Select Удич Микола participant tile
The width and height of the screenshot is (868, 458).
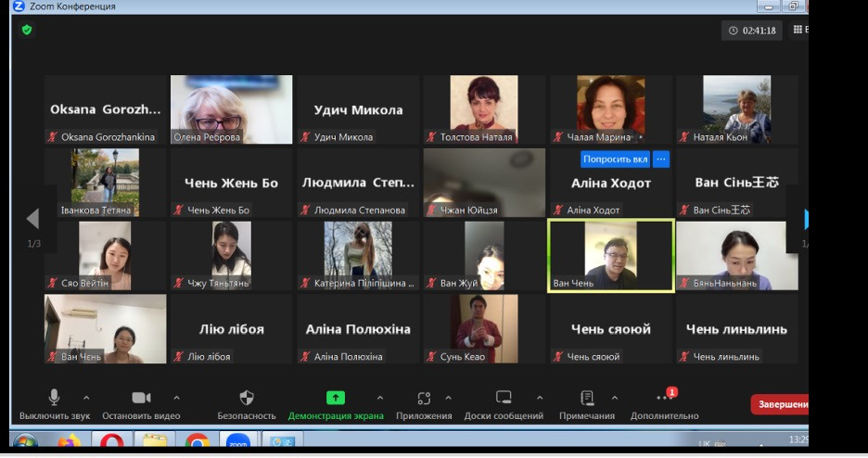pos(358,109)
